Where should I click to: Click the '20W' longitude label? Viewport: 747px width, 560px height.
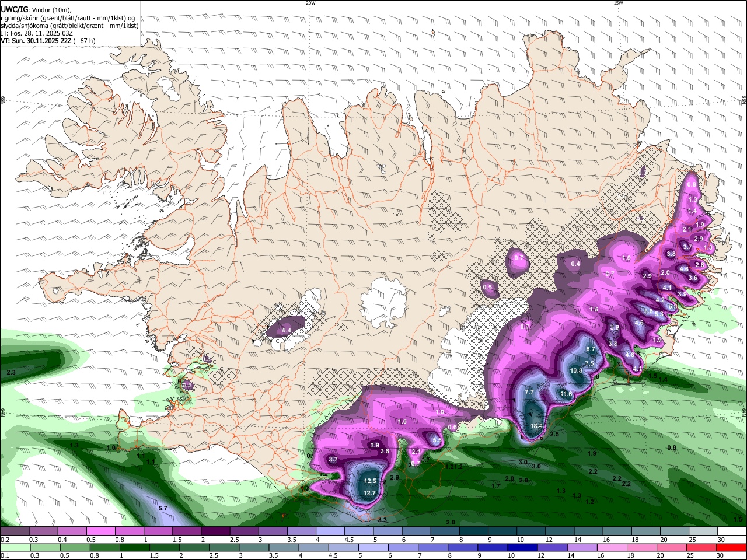point(310,3)
